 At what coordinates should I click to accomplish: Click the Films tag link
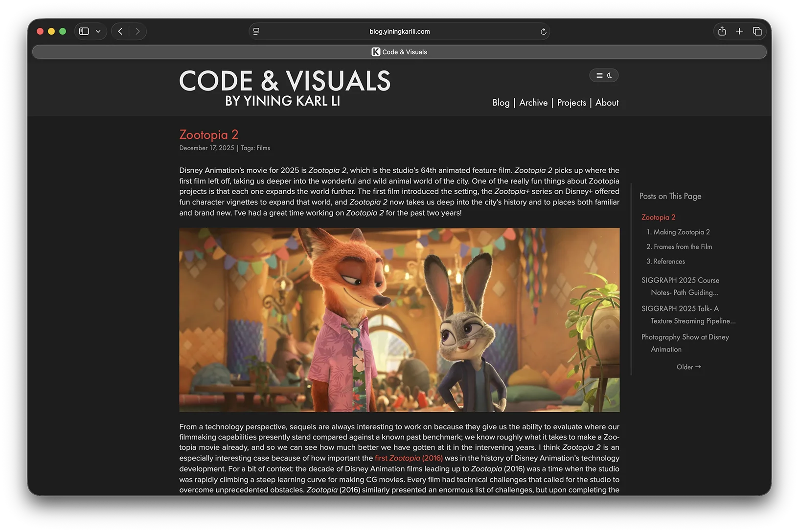263,148
